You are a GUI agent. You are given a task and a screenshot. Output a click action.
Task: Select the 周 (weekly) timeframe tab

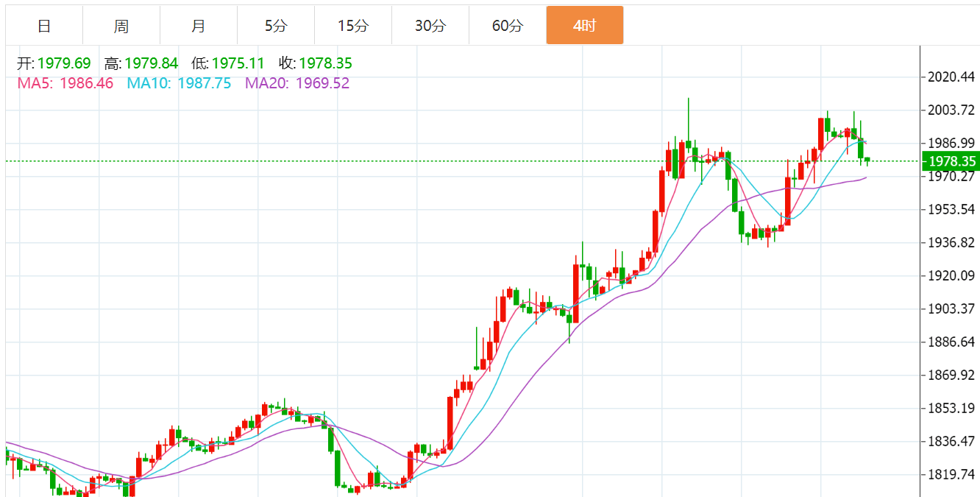pyautogui.click(x=121, y=26)
